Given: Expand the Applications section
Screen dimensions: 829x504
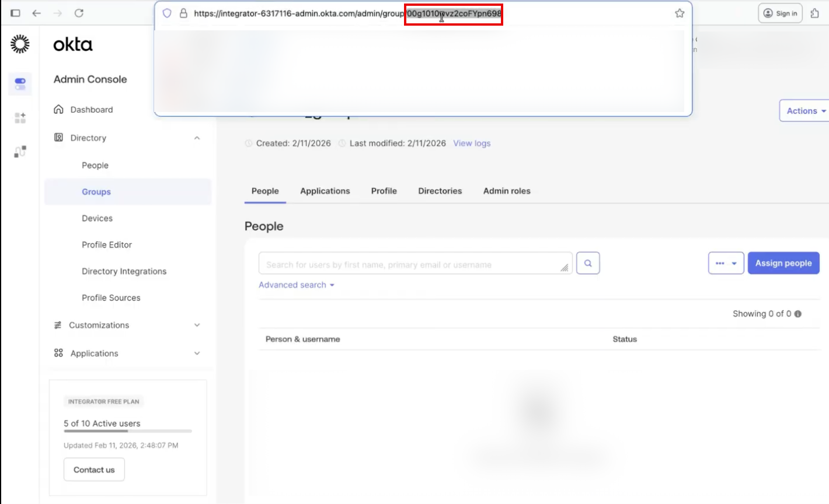Looking at the screenshot, I should click(197, 353).
